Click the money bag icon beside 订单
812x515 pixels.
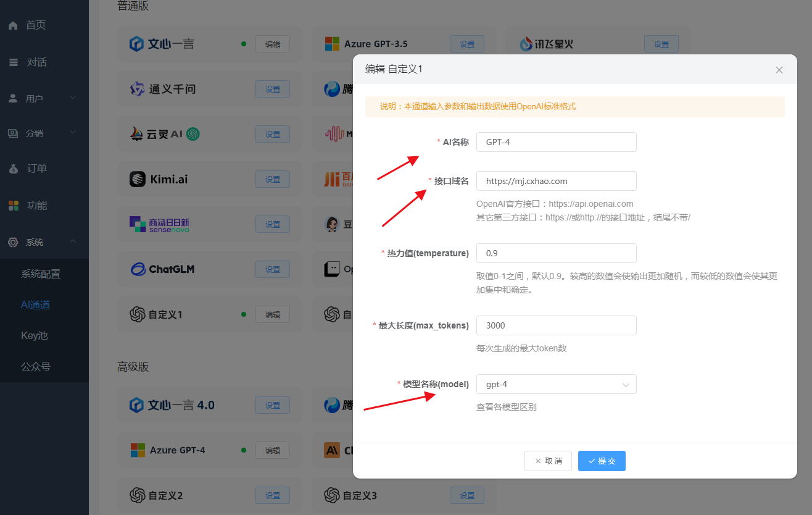(13, 168)
